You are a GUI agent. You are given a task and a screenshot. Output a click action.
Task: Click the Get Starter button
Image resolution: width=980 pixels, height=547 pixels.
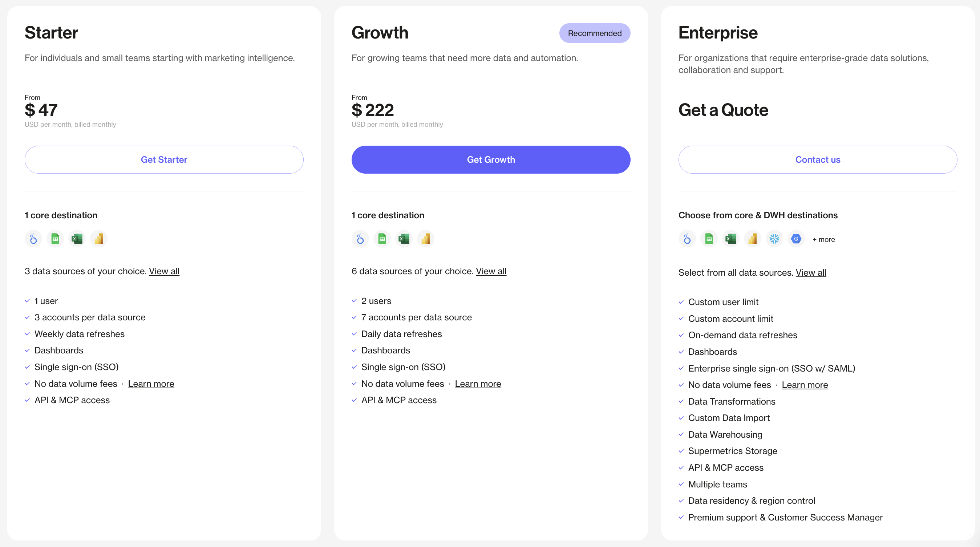click(x=164, y=159)
